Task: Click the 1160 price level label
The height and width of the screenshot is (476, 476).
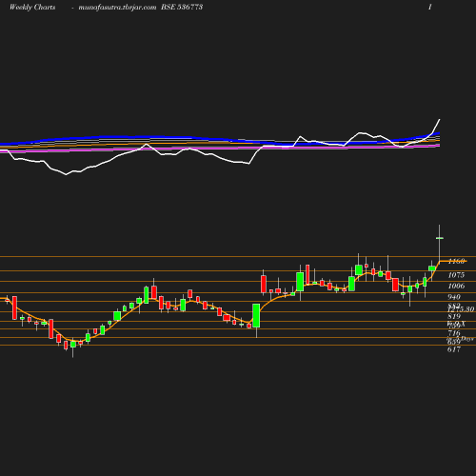Action: click(x=456, y=261)
